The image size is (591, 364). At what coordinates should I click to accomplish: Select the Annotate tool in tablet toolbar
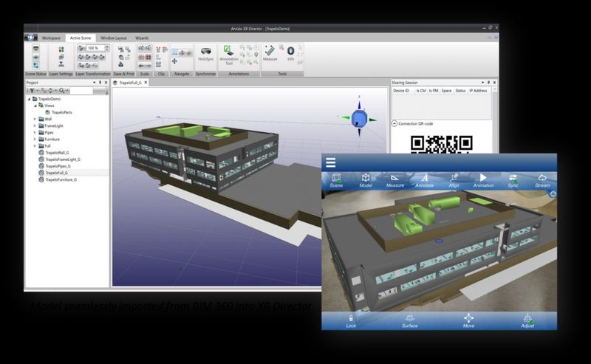(x=424, y=178)
